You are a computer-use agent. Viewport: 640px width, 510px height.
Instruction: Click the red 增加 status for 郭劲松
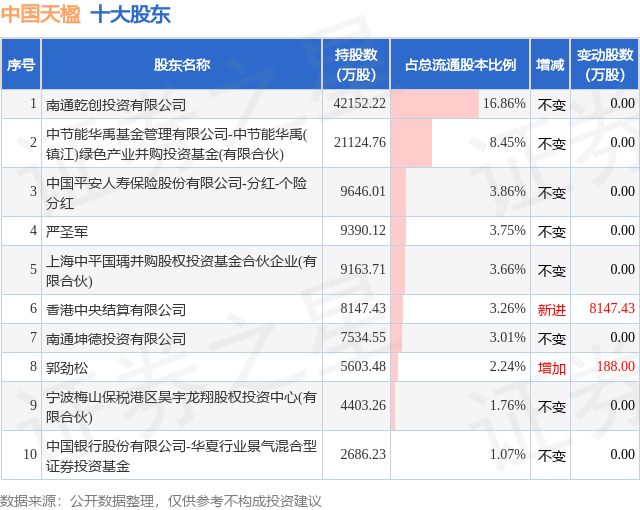pyautogui.click(x=551, y=368)
